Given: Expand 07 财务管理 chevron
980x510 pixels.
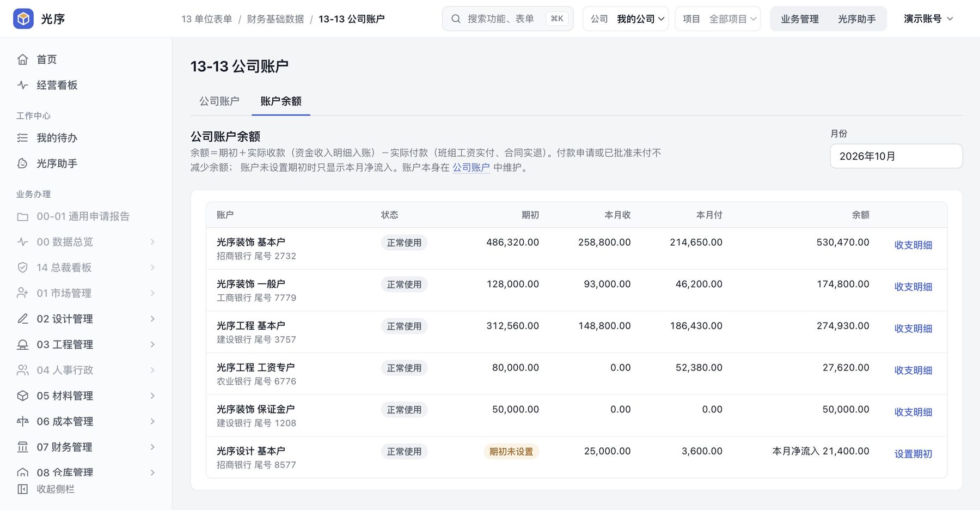Looking at the screenshot, I should point(152,447).
